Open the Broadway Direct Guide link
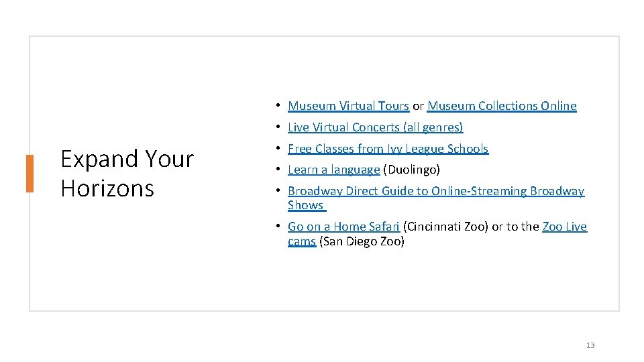Image resolution: width=644 pixels, height=362 pixels. coord(436,192)
